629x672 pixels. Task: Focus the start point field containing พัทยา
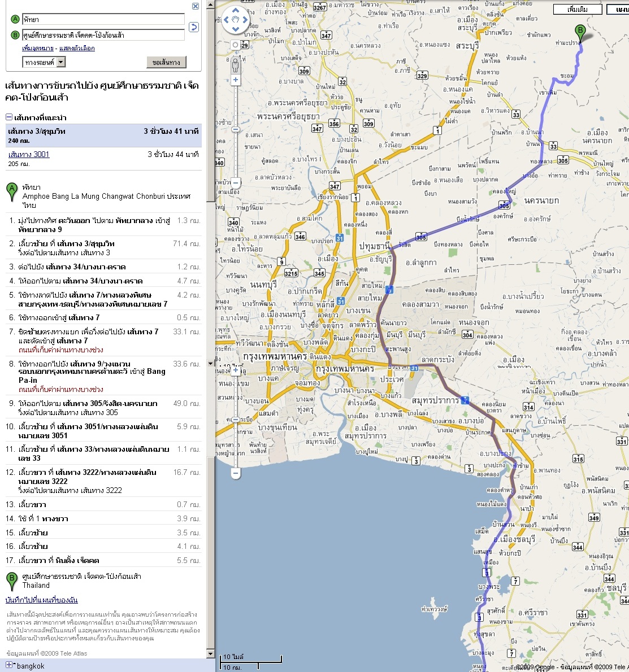pyautogui.click(x=103, y=19)
